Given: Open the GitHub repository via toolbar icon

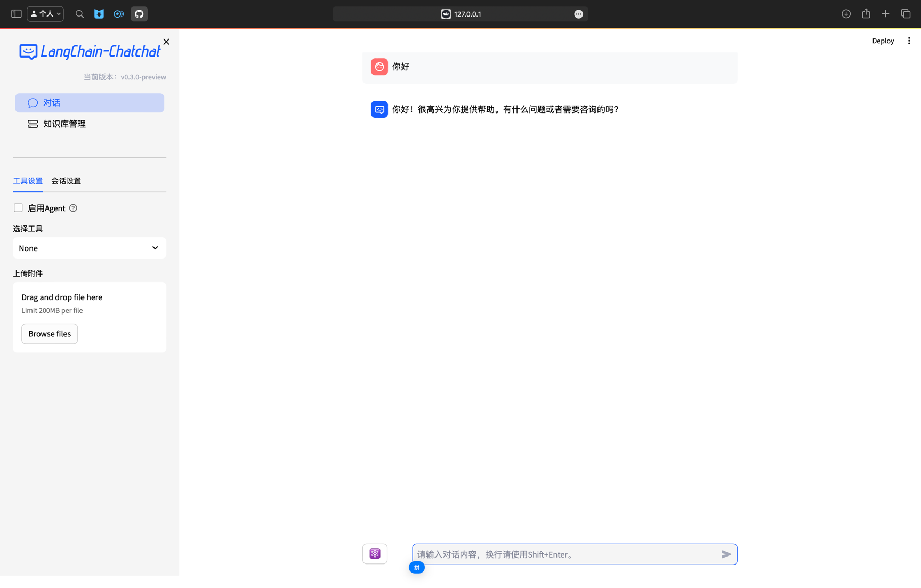Looking at the screenshot, I should coord(139,14).
